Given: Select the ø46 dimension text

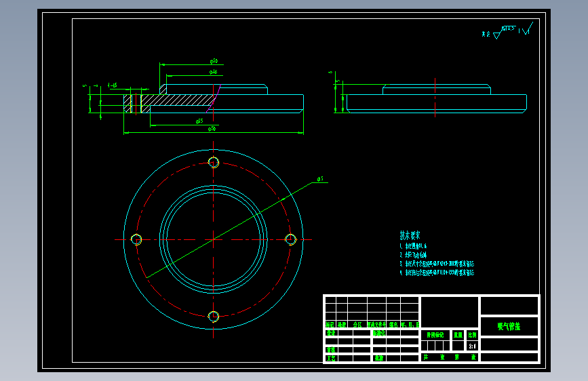Looking at the screenshot, I should (214, 72).
